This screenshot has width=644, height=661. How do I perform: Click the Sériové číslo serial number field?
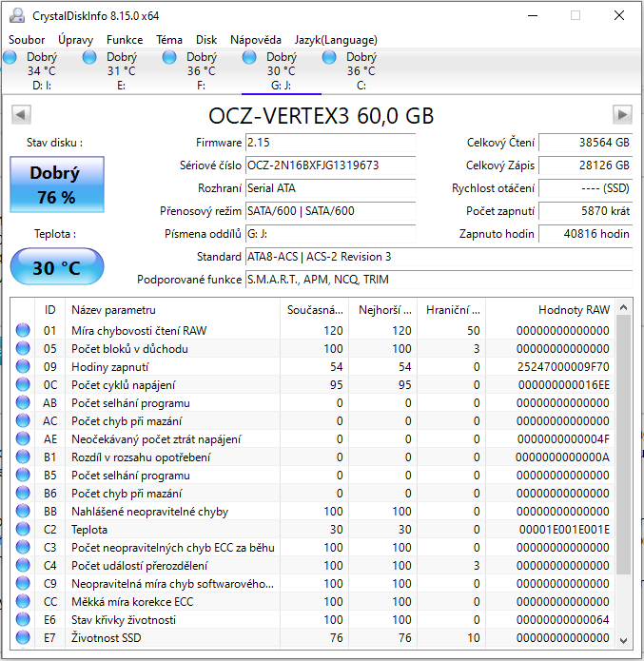click(x=329, y=165)
